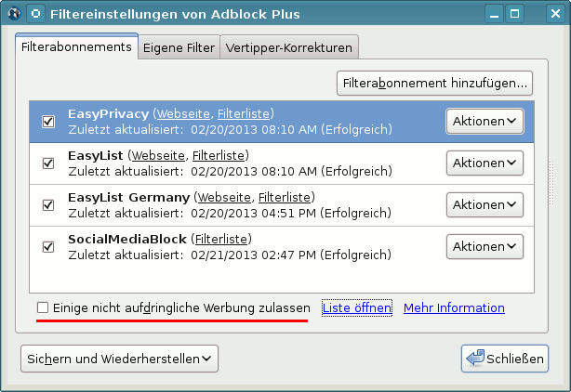The height and width of the screenshot is (392, 571).
Task: Click the pin icon in title bar
Action: pos(35,14)
